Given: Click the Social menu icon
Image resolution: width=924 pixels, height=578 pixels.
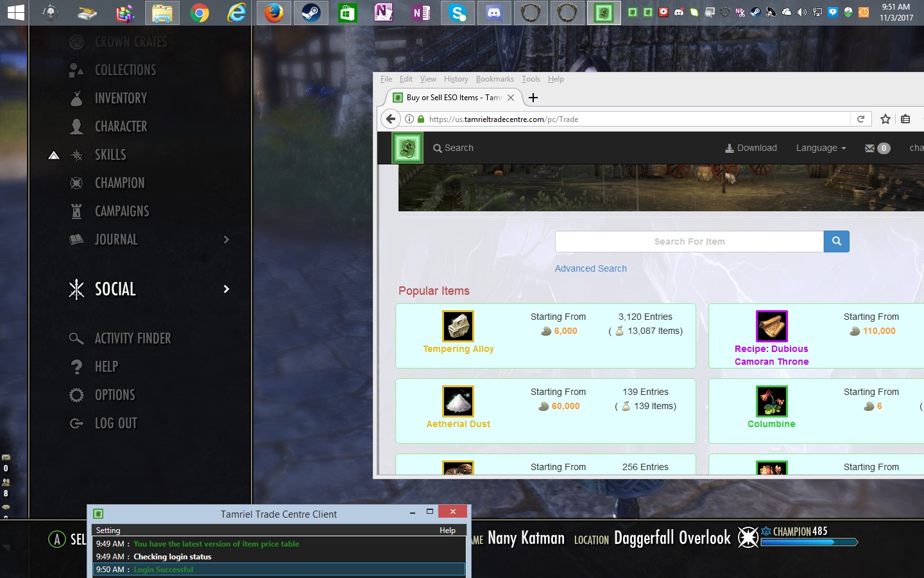Looking at the screenshot, I should click(76, 289).
